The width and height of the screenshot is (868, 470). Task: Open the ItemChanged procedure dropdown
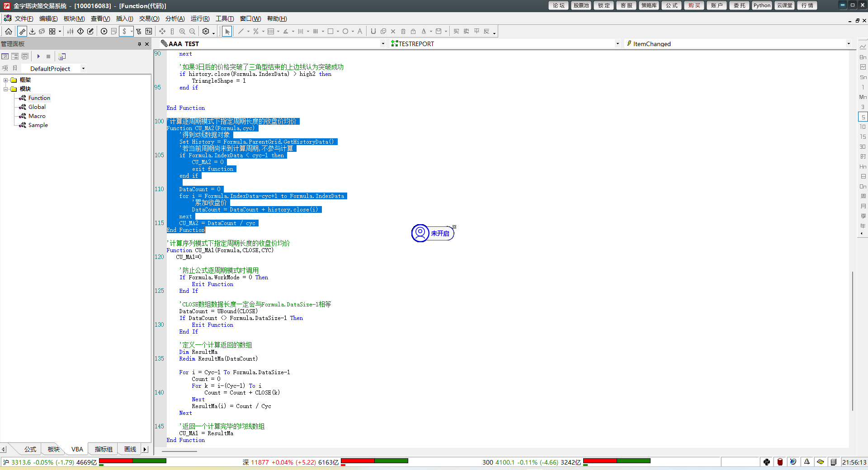point(849,44)
